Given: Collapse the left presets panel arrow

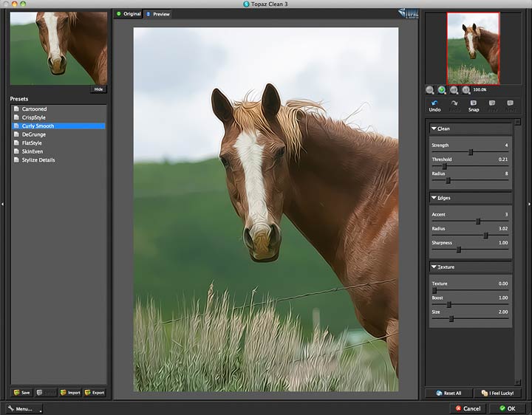Looking at the screenshot, I should point(3,204).
